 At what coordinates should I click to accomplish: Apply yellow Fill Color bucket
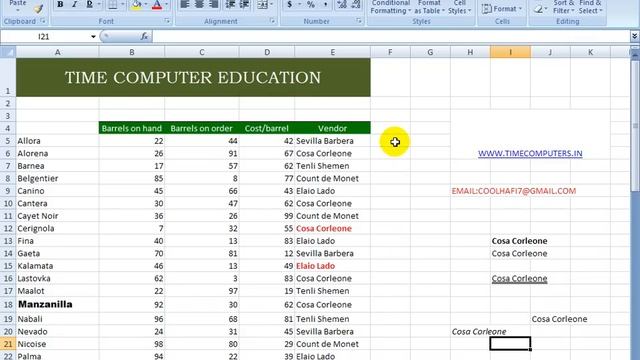click(137, 4)
